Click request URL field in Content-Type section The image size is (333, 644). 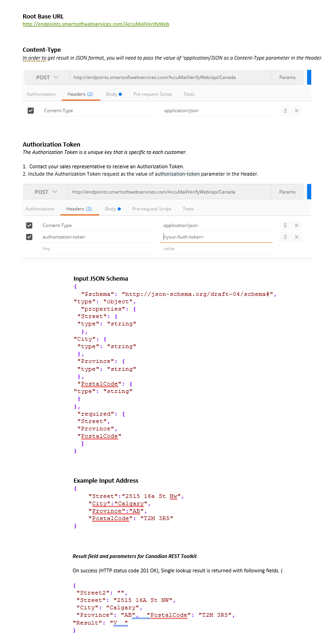click(171, 77)
